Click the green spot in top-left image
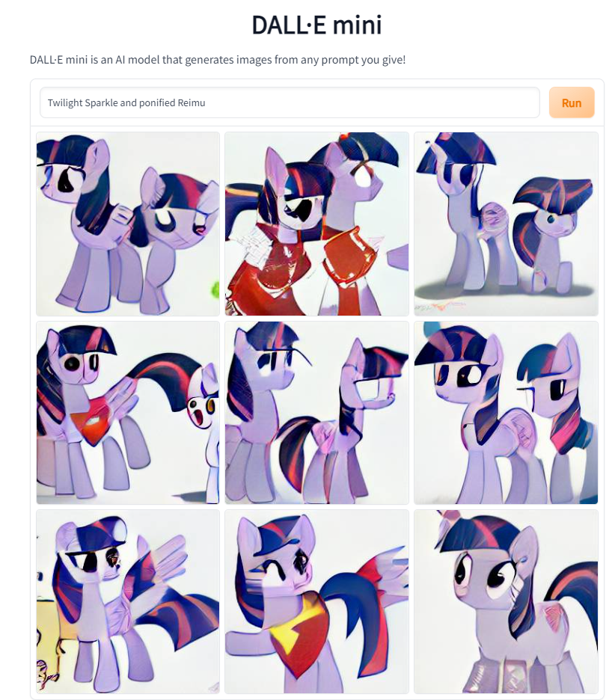 pyautogui.click(x=215, y=289)
